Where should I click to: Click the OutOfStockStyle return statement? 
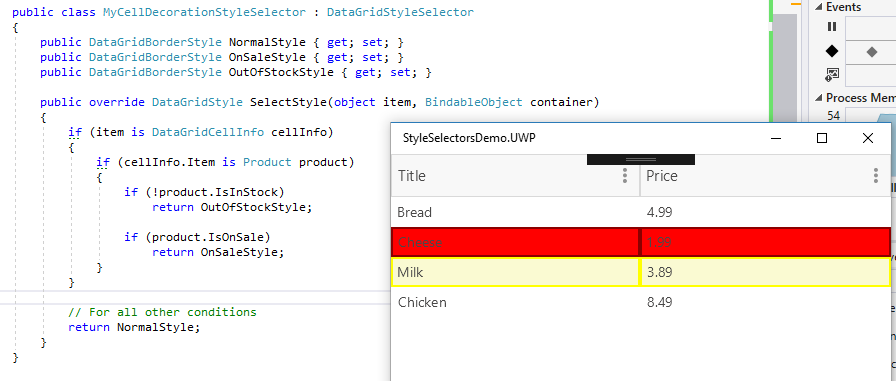pyautogui.click(x=232, y=207)
